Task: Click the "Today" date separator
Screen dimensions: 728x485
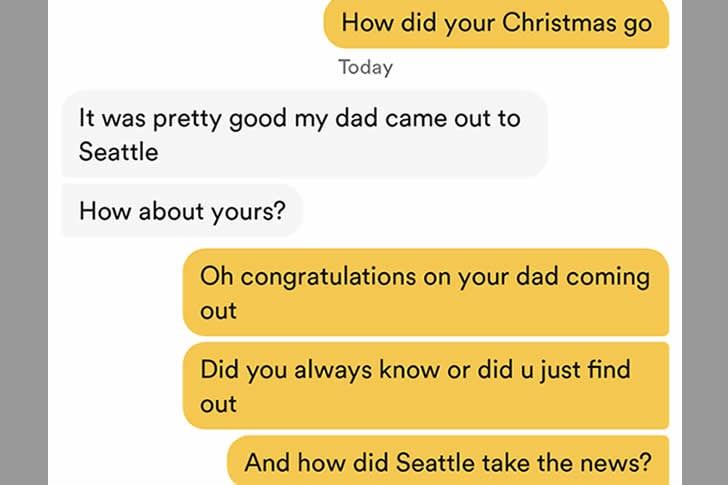Action: coord(365,68)
